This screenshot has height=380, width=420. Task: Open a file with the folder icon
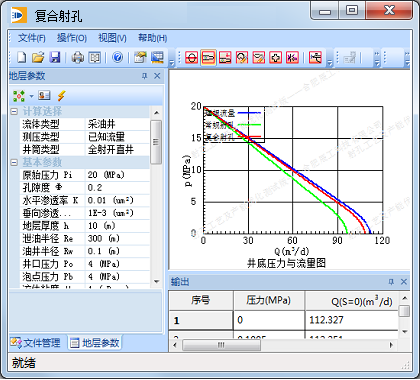[38, 57]
